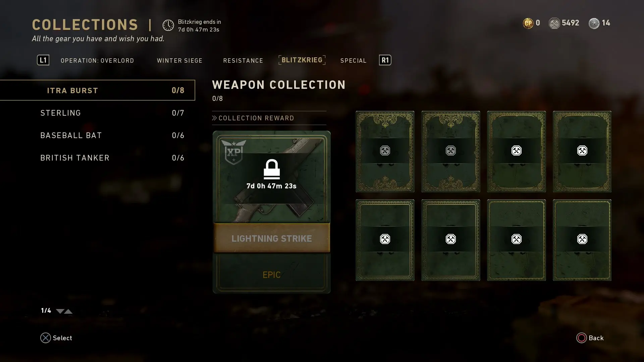Select the Baseball Bat collection row
This screenshot has width=644, height=362.
click(x=97, y=135)
